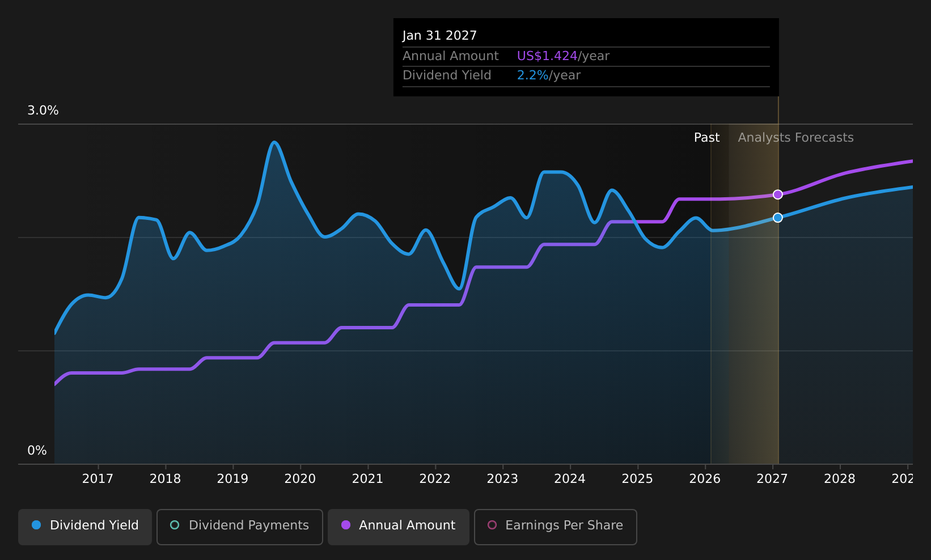Click the 0% y-axis label
The height and width of the screenshot is (560, 931).
[x=37, y=451]
